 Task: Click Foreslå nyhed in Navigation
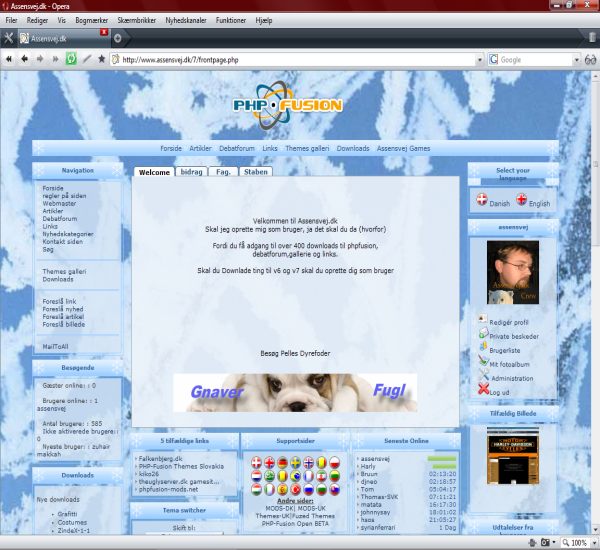pyautogui.click(x=63, y=309)
